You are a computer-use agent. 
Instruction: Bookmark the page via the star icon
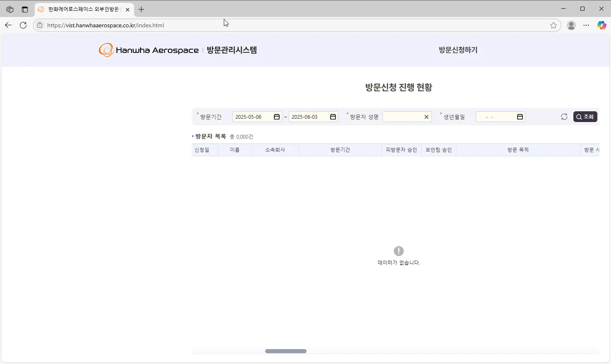pos(553,25)
